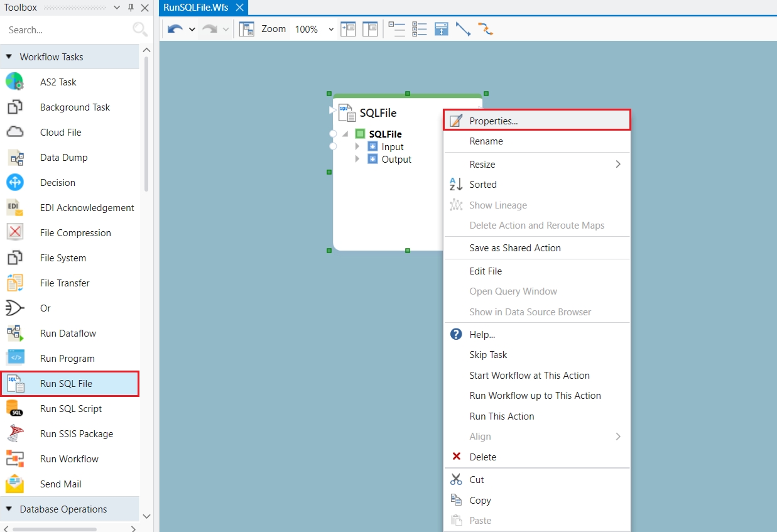
Task: Select the Run SSIS Package icon
Action: click(14, 433)
